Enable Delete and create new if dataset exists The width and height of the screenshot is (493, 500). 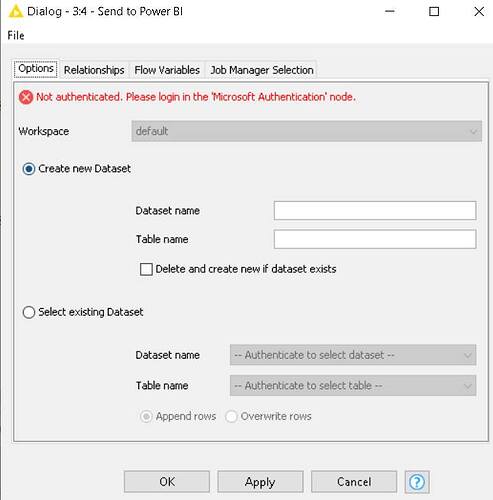146,269
